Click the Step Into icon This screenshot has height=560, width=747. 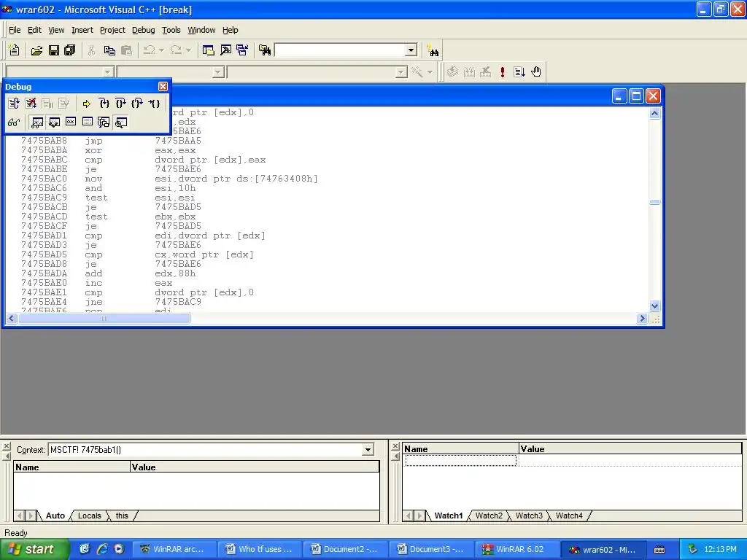[104, 104]
